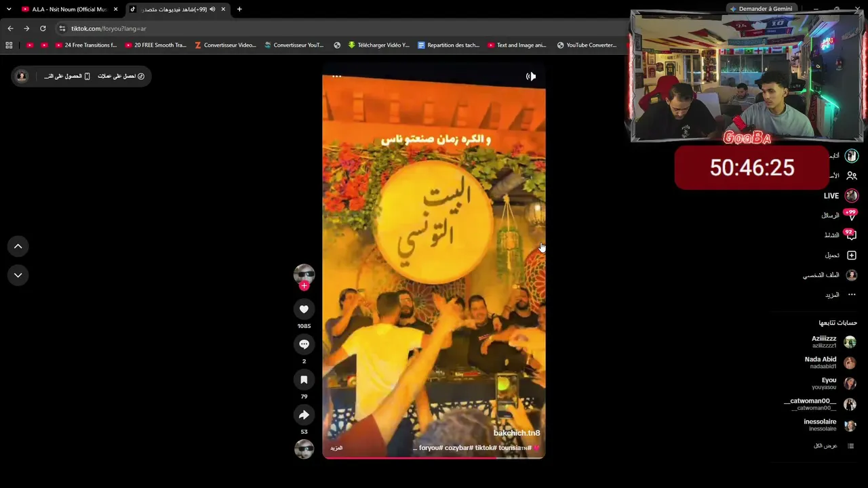Click عرض الكل to show all followed accounts

click(x=834, y=446)
